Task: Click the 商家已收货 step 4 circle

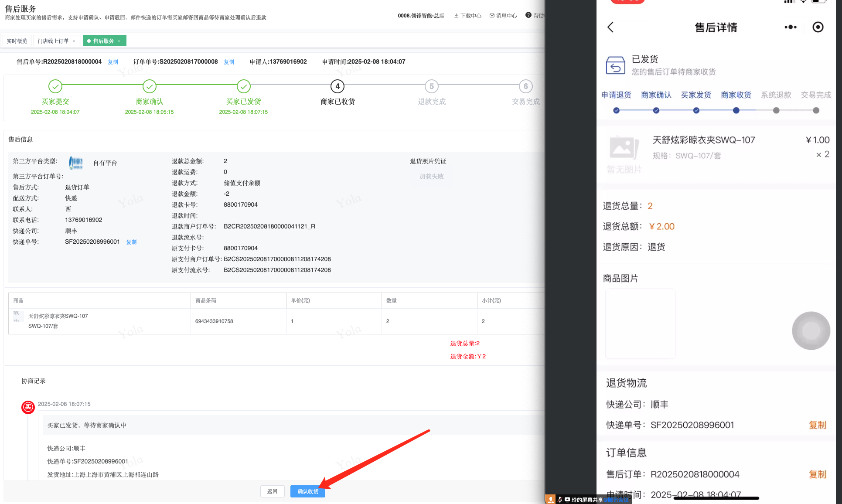Action: click(x=337, y=86)
